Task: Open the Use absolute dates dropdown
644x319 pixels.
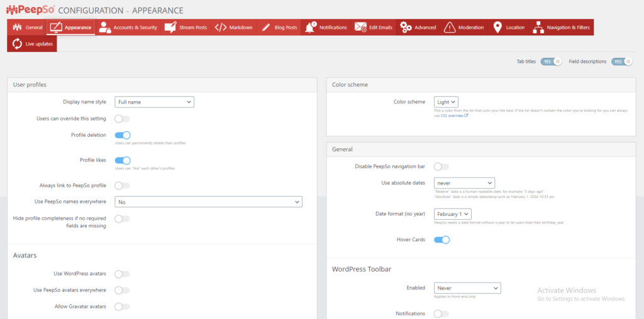Action: click(x=465, y=183)
